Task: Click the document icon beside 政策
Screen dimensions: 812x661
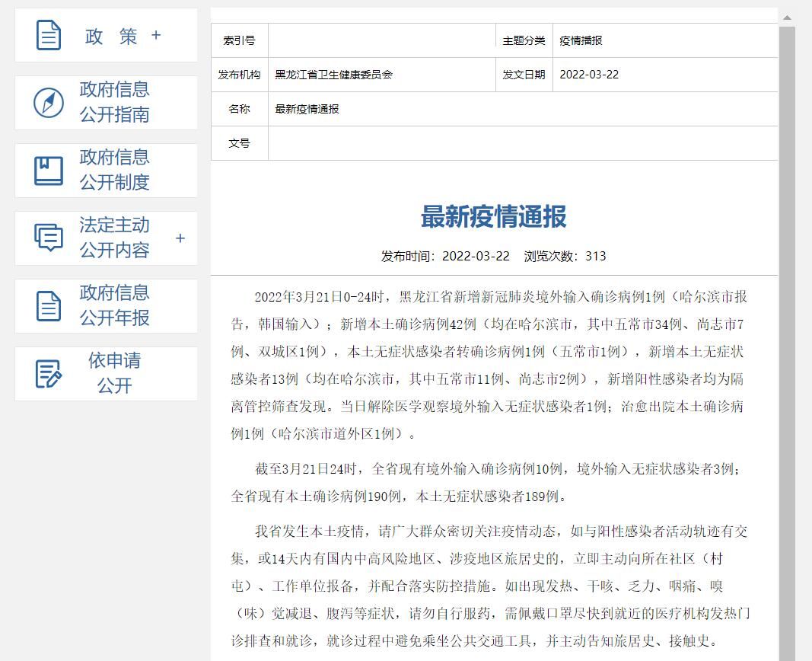Action: [x=49, y=36]
